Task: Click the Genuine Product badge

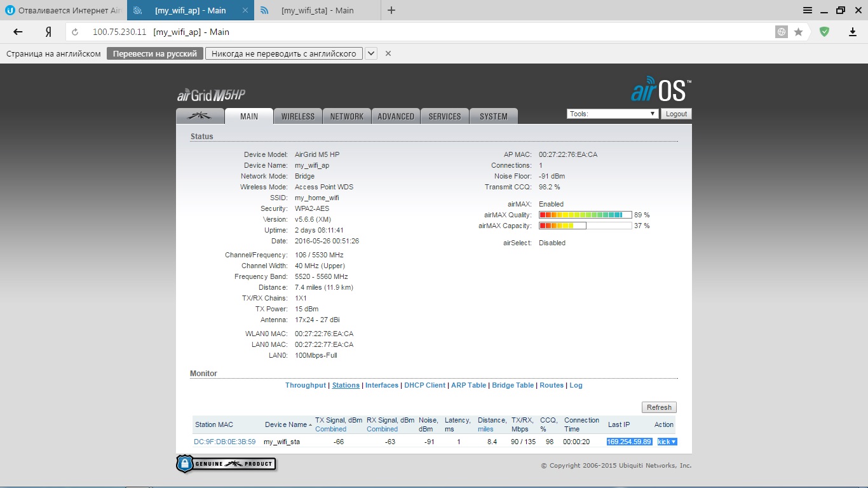Action: (226, 463)
